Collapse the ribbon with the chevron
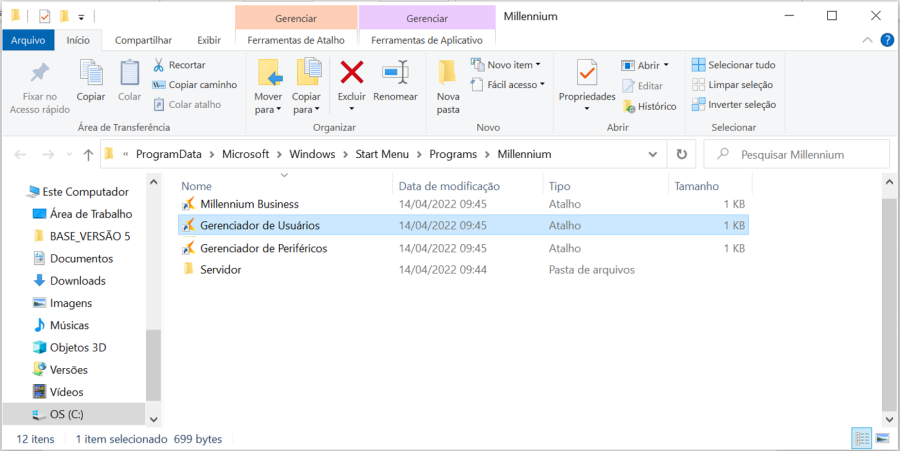This screenshot has width=900, height=451. click(867, 40)
